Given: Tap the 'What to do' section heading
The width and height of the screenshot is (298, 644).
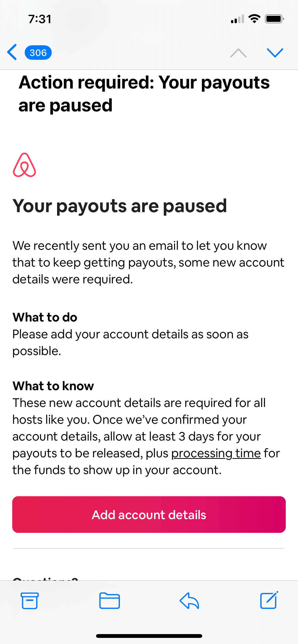Looking at the screenshot, I should coord(45,317).
